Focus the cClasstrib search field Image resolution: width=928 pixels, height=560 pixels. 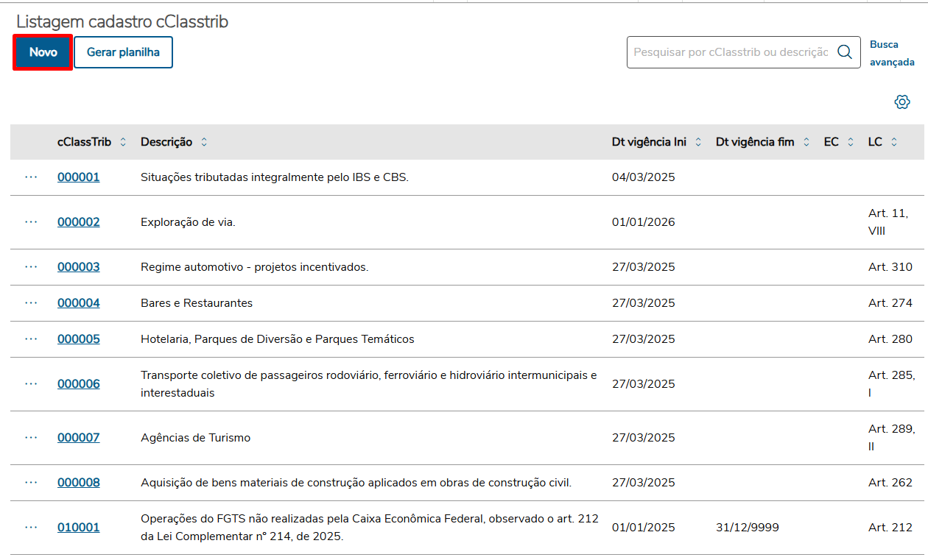coord(731,52)
